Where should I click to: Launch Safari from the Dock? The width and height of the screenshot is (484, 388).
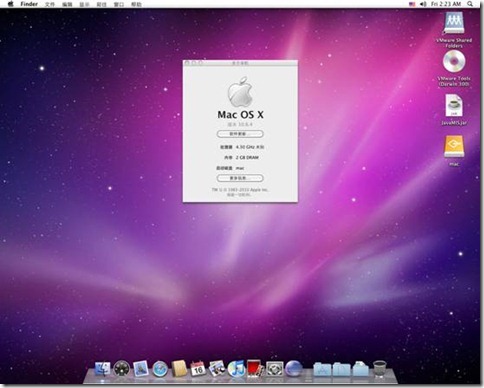[160, 369]
